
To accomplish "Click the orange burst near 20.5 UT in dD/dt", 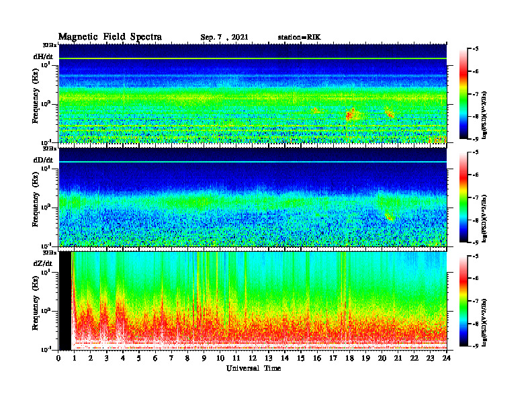I will [389, 216].
